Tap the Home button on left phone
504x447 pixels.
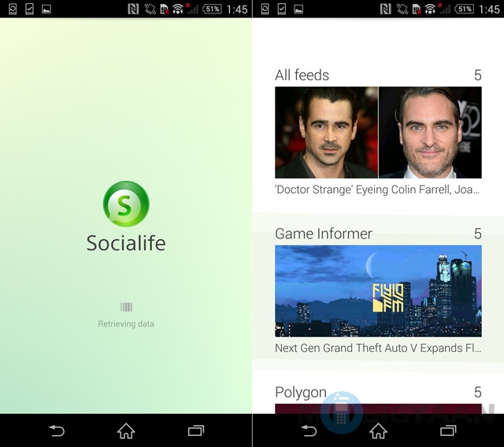coord(126,431)
